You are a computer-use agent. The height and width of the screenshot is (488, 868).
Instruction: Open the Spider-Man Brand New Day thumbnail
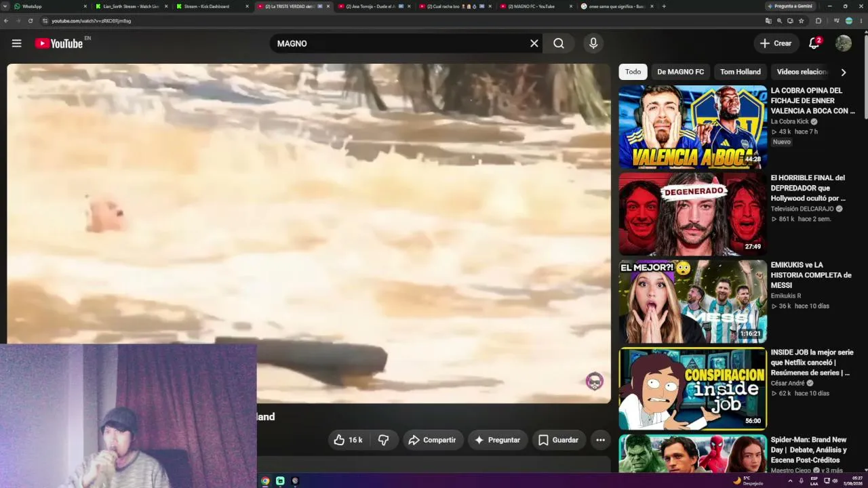coord(692,453)
